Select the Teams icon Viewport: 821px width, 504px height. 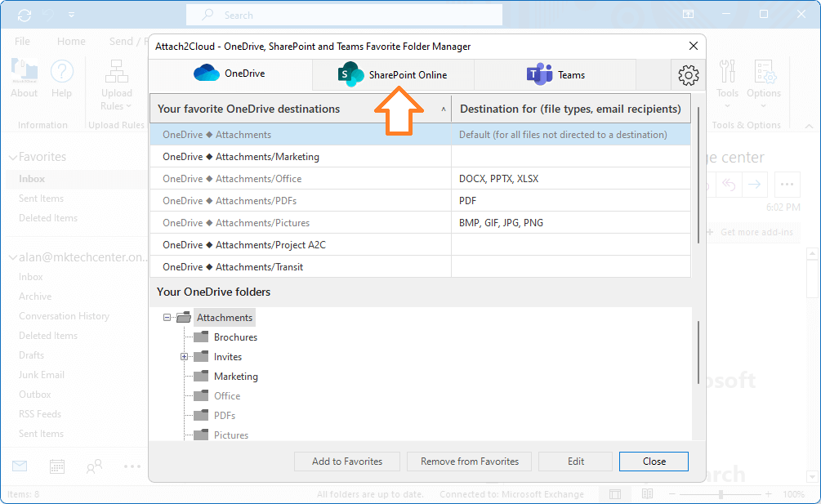tap(539, 74)
